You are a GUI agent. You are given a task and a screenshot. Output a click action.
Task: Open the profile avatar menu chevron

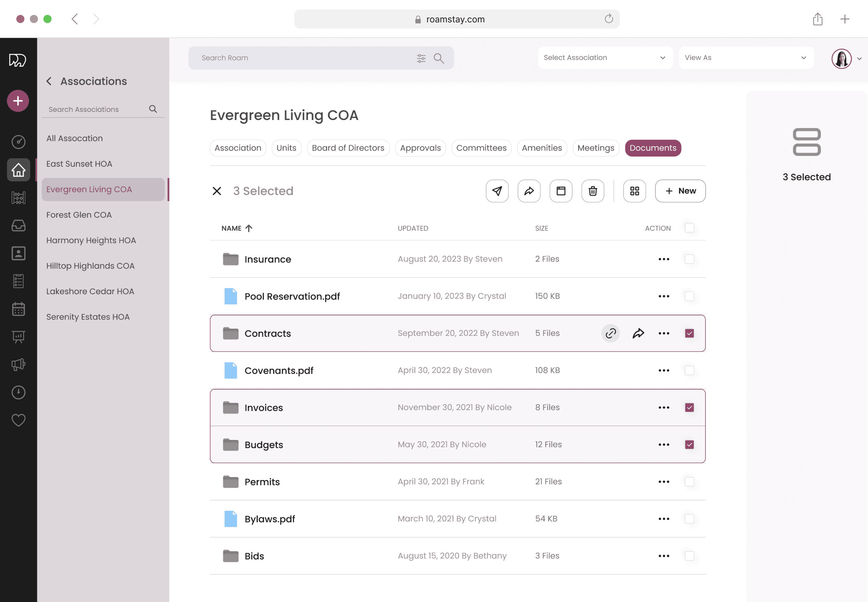859,59
